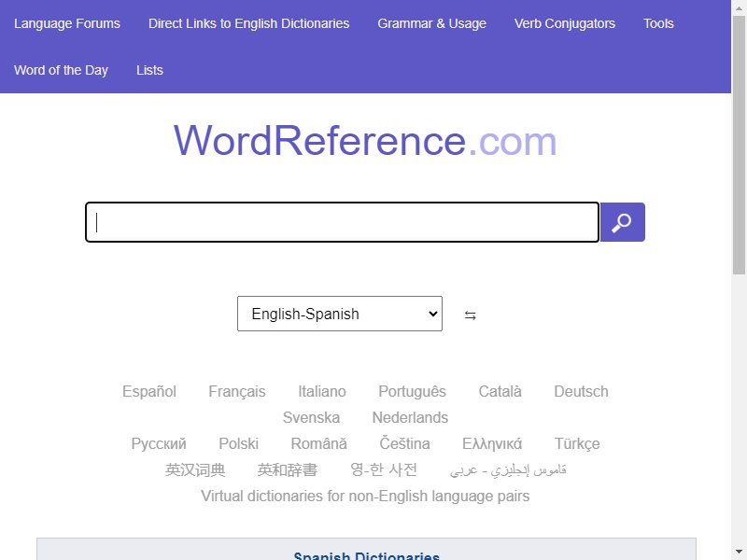Screen dimensions: 747x560
Task: Switch site language to Italiano
Action: point(322,391)
